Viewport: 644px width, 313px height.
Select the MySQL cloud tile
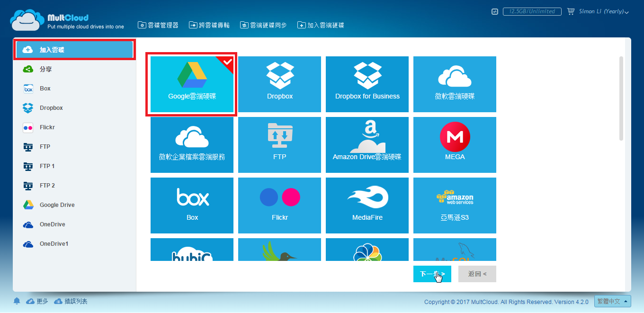point(455,250)
